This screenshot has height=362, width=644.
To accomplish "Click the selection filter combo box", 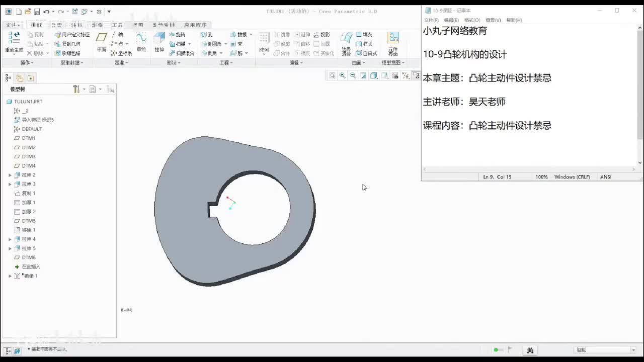I will coord(606,350).
